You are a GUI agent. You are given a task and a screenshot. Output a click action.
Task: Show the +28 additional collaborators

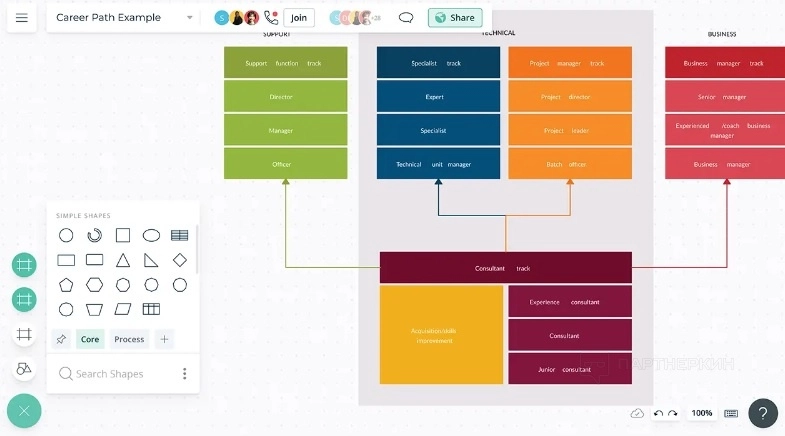pos(376,18)
